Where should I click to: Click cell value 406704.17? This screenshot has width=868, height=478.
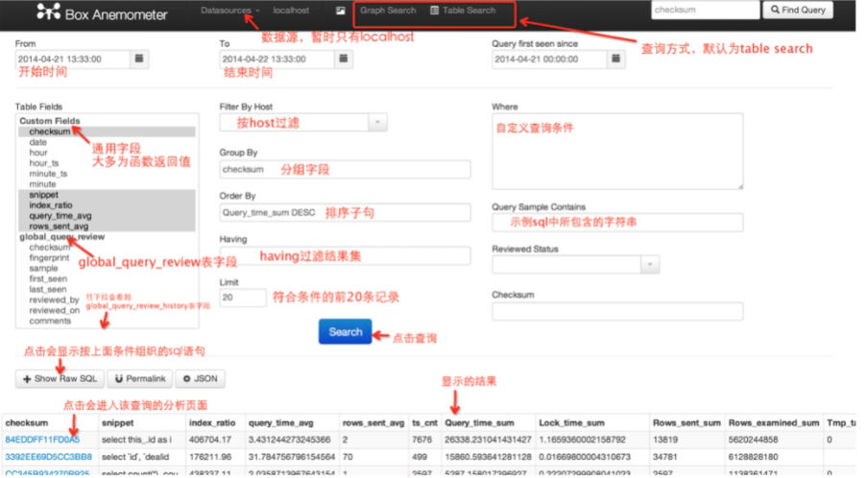pyautogui.click(x=210, y=440)
